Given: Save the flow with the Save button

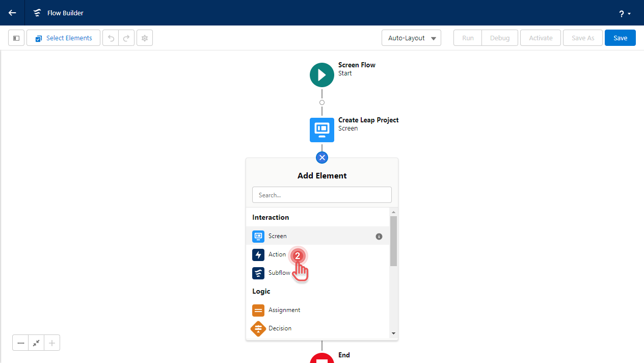Looking at the screenshot, I should tap(620, 38).
